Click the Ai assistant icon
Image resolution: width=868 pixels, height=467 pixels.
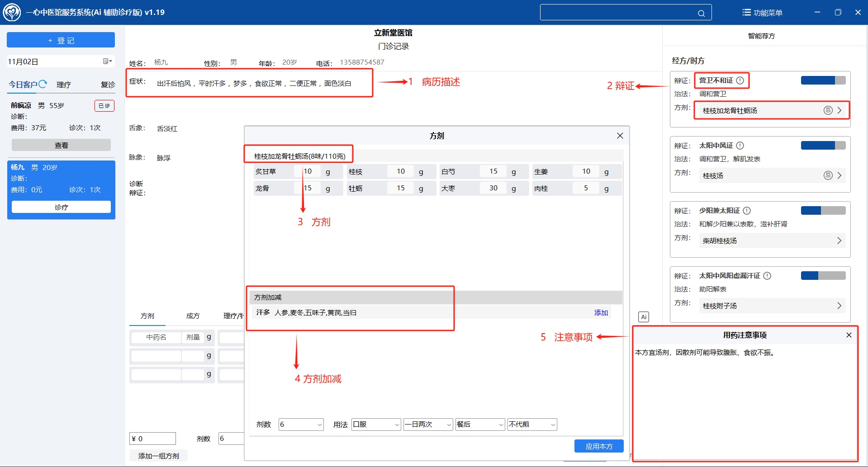(x=643, y=316)
